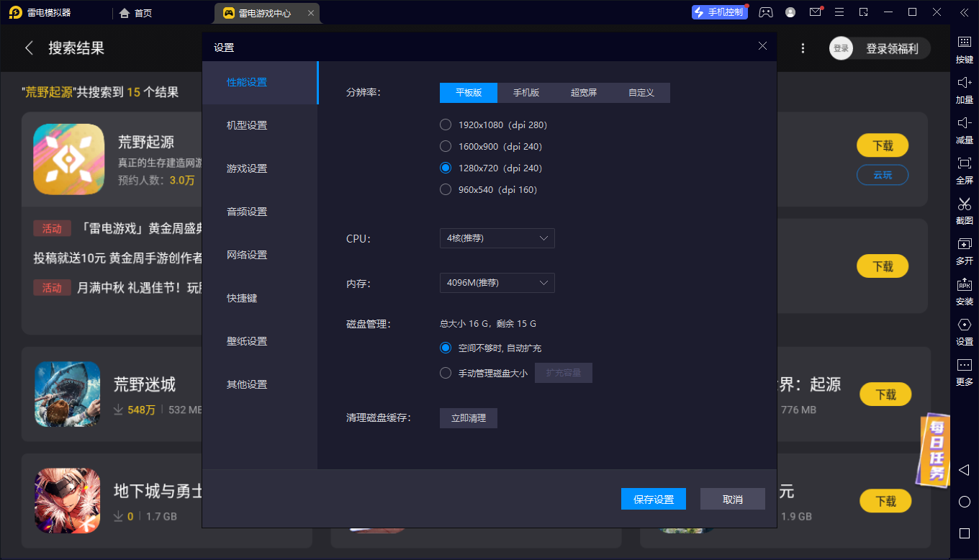This screenshot has height=560, width=979.
Task: Click the volume down (减量) icon
Action: tap(963, 130)
